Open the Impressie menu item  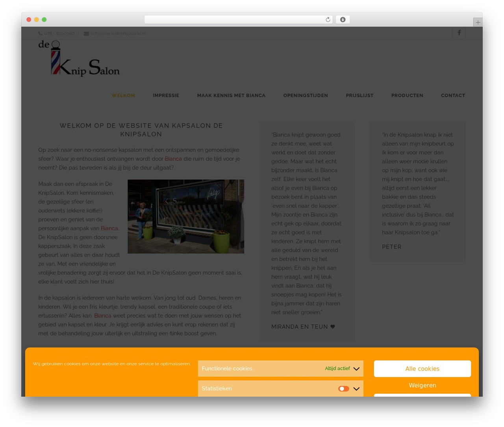click(166, 95)
